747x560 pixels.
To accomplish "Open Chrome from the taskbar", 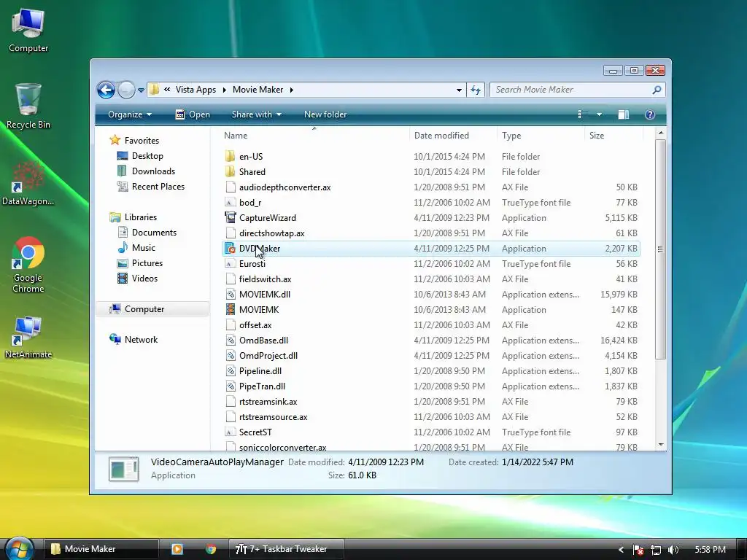I will click(211, 549).
